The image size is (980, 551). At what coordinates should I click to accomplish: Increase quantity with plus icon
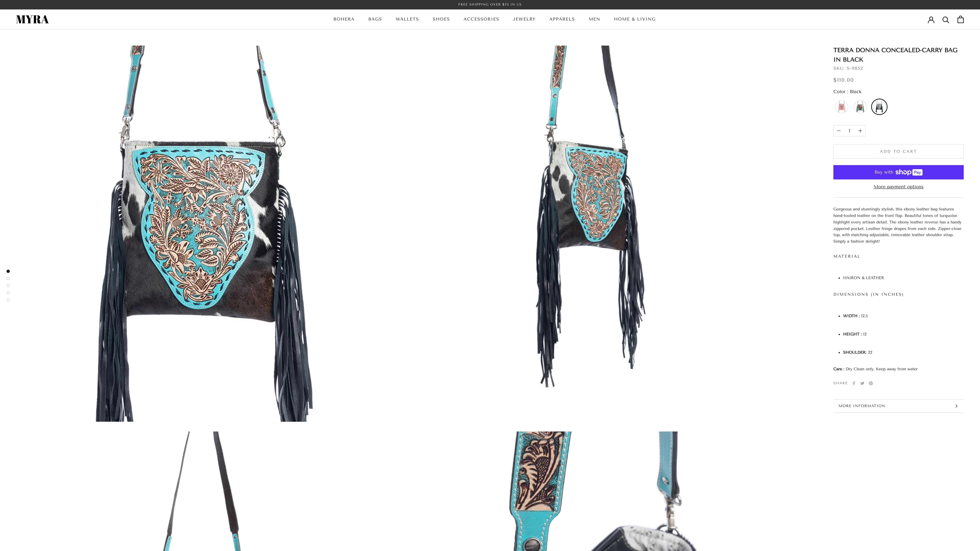(x=860, y=131)
